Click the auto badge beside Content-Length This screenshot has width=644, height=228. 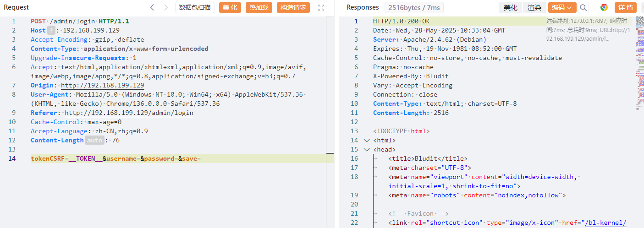(94, 140)
